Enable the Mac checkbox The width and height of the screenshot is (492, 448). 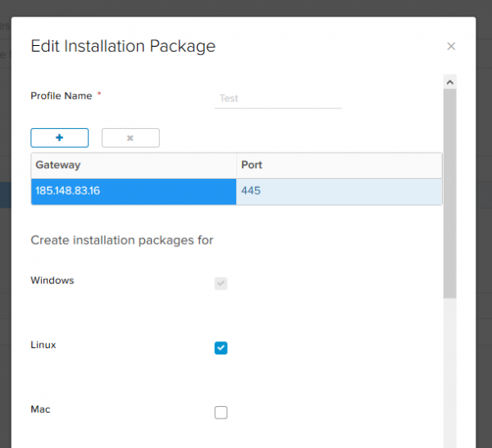221,413
